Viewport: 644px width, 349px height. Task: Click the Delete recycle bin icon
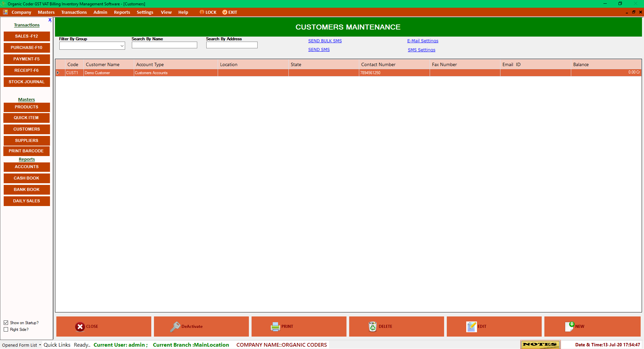click(x=372, y=327)
